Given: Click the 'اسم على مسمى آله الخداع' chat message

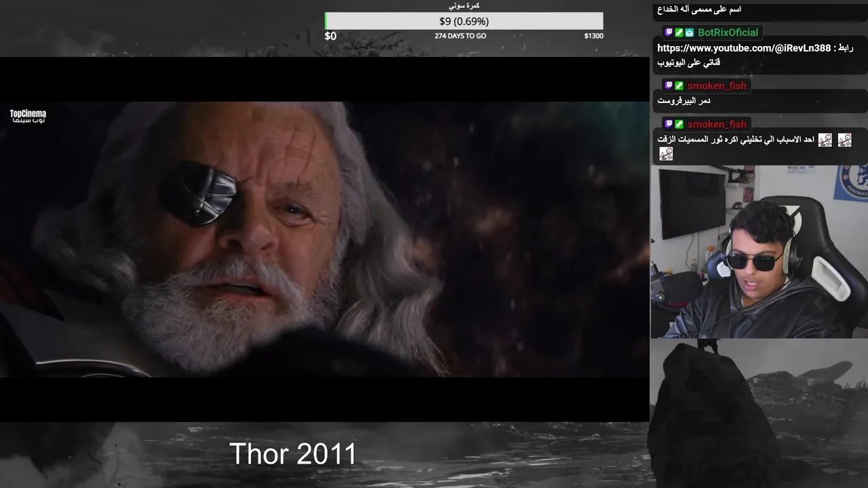Looking at the screenshot, I should pos(699,9).
